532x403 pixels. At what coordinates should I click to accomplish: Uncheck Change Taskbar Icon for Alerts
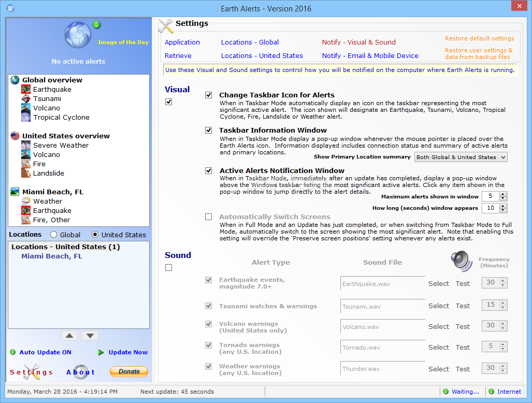click(x=209, y=95)
